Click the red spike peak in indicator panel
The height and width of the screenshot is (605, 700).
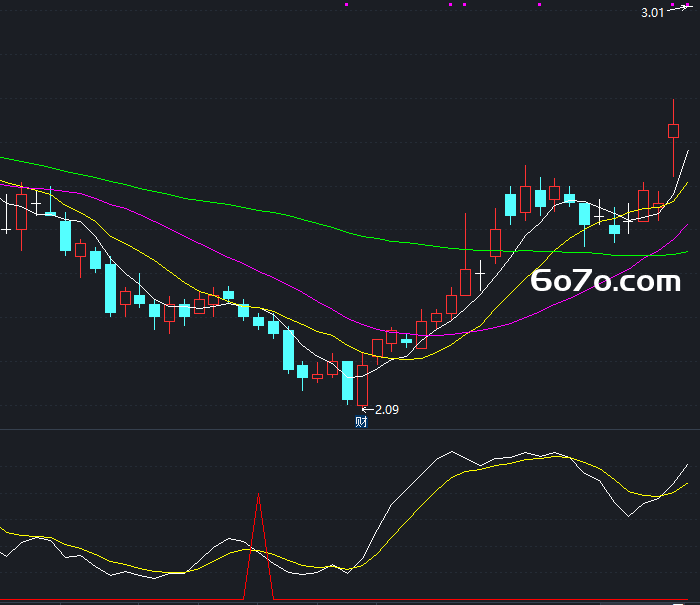point(258,495)
